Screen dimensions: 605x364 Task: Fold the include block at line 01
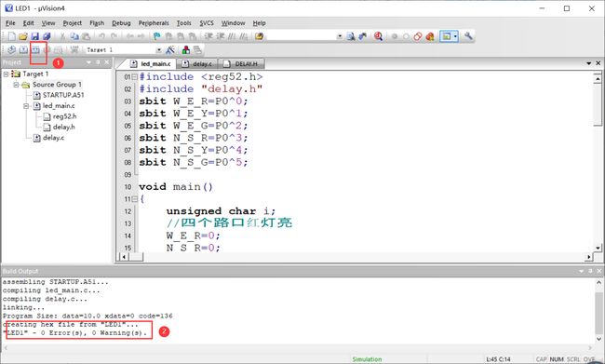tap(135, 77)
